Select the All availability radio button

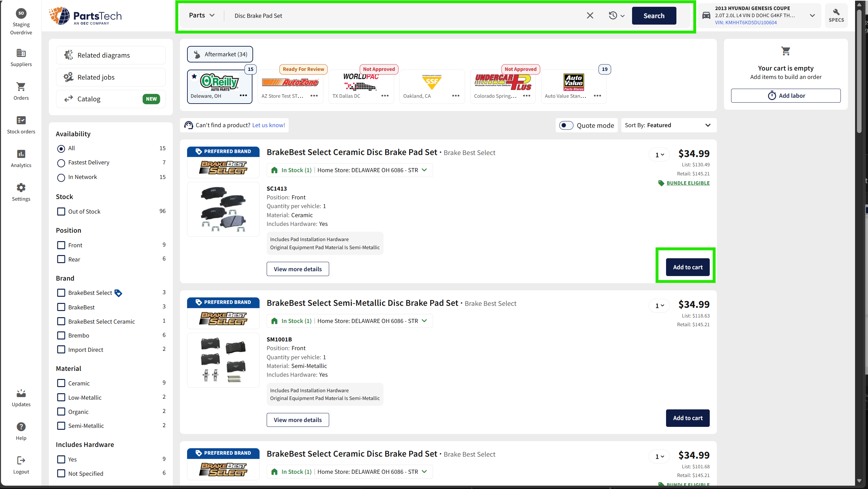point(61,149)
